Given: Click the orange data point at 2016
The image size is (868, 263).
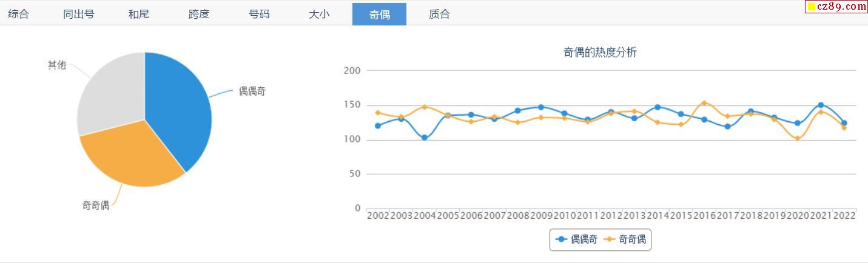Looking at the screenshot, I should tap(704, 103).
